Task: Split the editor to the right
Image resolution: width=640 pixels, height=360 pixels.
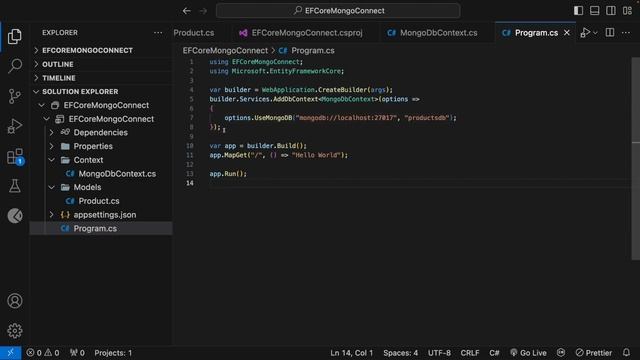Action: click(x=610, y=33)
